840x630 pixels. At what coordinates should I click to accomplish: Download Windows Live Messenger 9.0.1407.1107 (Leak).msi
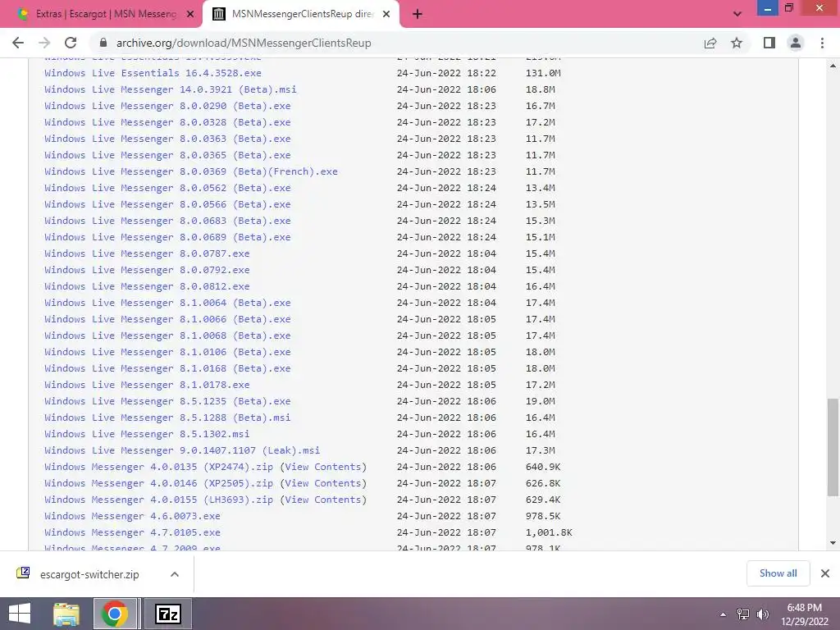click(x=182, y=450)
